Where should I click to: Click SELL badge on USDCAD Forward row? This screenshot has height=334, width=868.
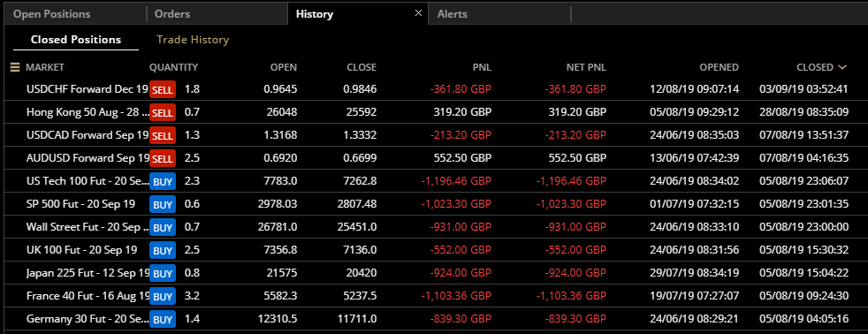tap(162, 135)
